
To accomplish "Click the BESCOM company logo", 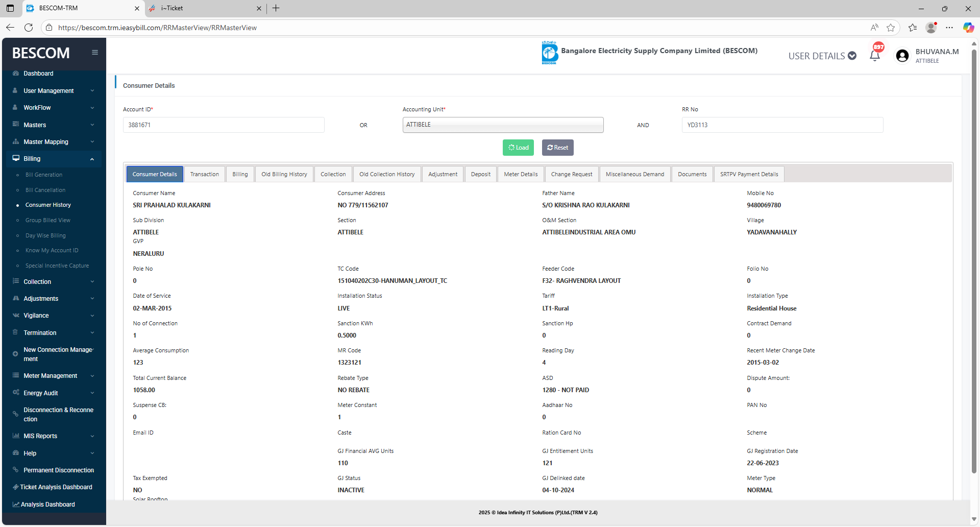I will (x=550, y=52).
